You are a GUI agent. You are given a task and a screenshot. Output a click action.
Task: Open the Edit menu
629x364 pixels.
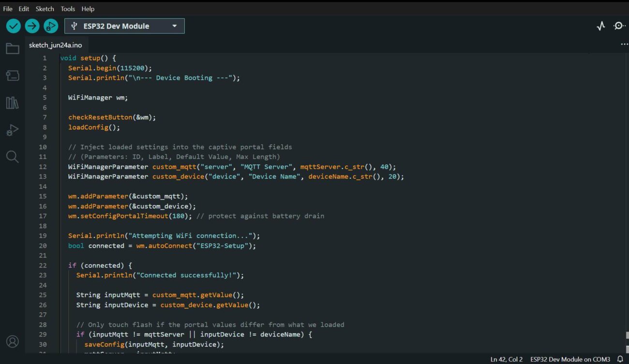point(24,9)
